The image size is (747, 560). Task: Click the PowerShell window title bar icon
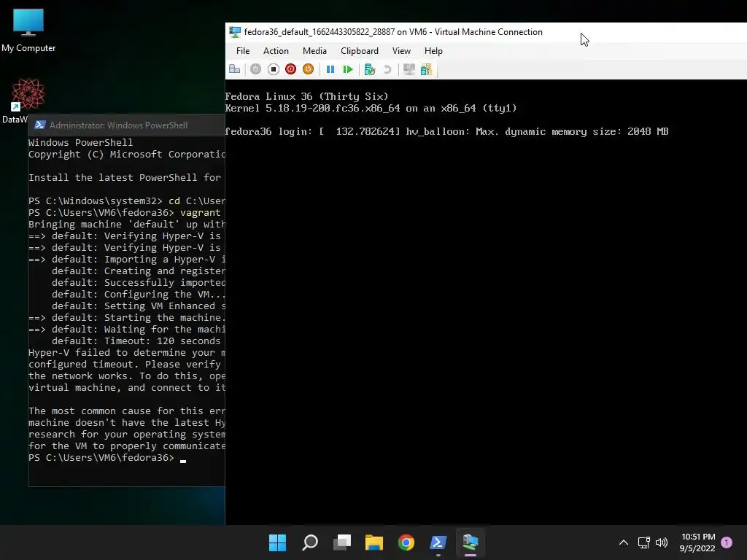(40, 125)
